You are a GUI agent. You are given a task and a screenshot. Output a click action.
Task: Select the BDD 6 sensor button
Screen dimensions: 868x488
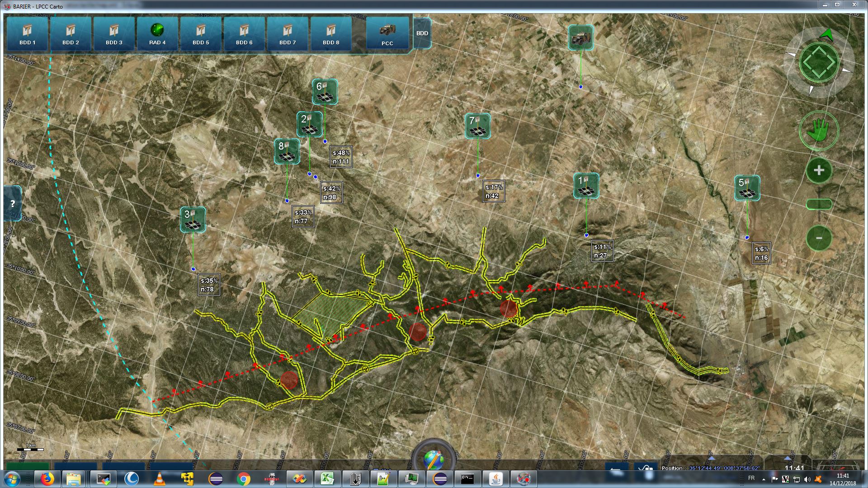pyautogui.click(x=244, y=34)
